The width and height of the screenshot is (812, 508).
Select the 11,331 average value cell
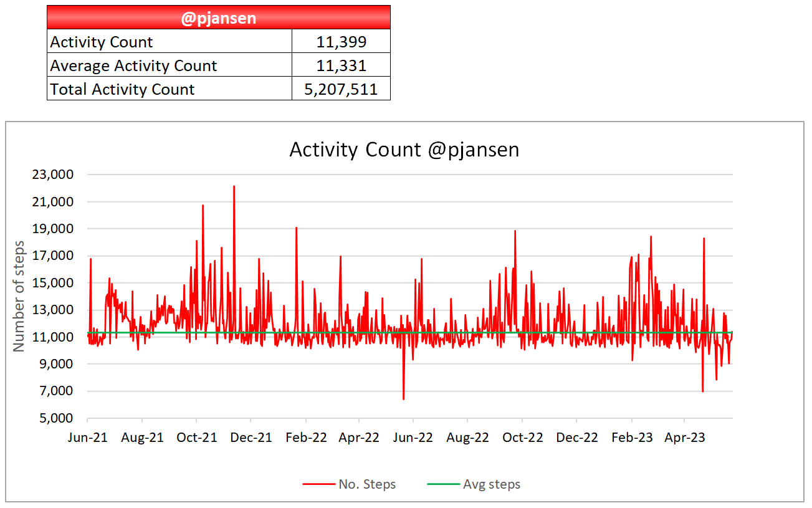(x=341, y=65)
